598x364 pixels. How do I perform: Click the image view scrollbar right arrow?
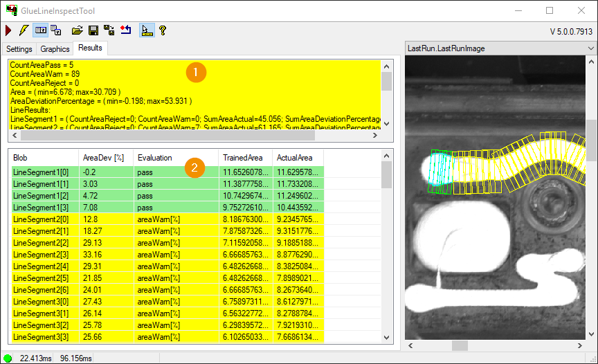pyautogui.click(x=580, y=346)
